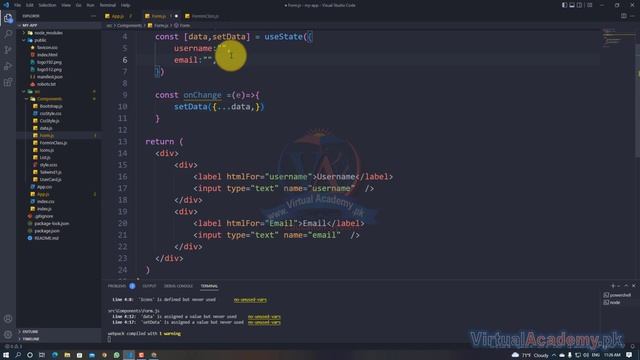Open UserCard.js in the explorer

point(50,180)
